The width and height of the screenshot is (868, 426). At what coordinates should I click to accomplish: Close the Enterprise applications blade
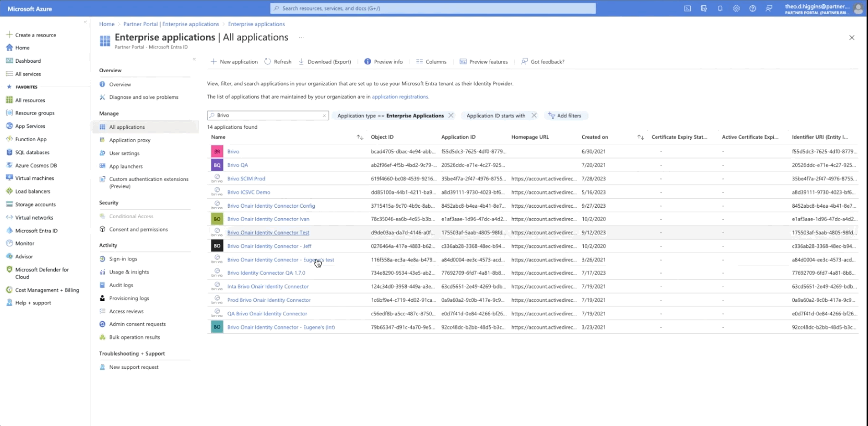click(x=852, y=38)
